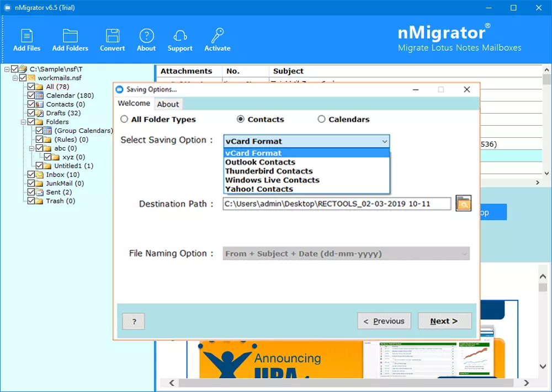
Task: Click the abc folder icon in tree
Action: pyautogui.click(x=47, y=148)
